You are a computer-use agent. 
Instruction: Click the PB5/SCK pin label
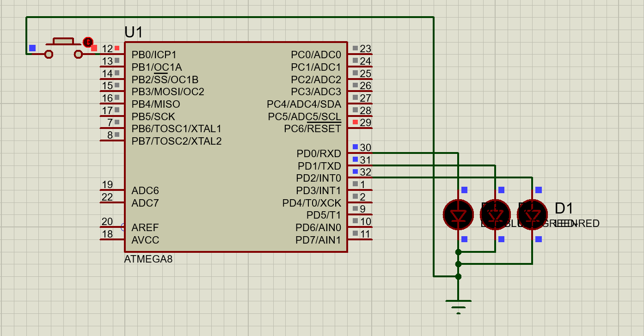pos(153,116)
